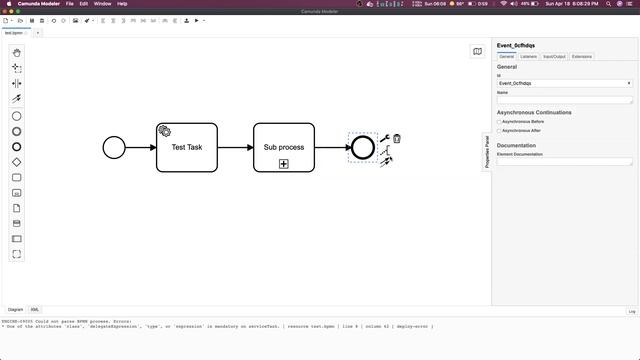
Task: Select the start event circle
Action: pyautogui.click(x=114, y=147)
